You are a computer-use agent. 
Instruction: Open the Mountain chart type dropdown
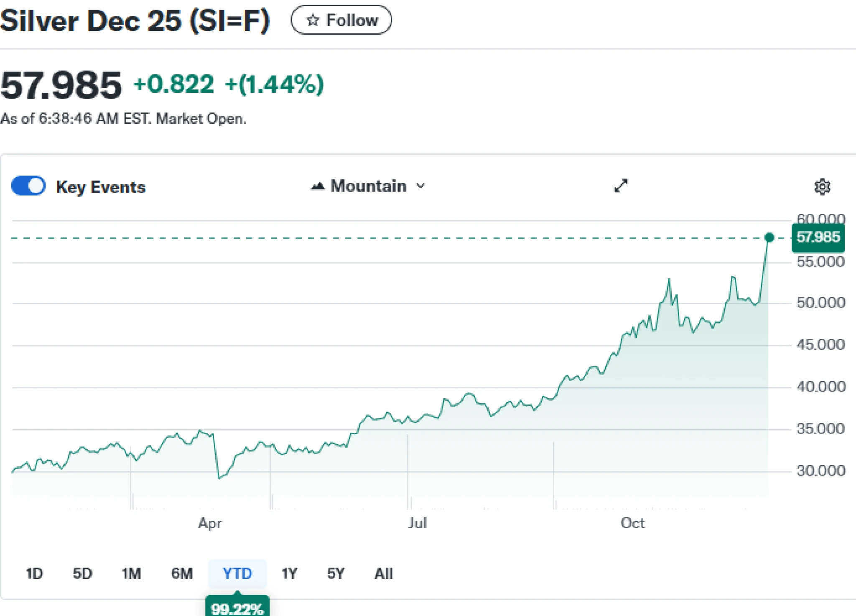pyautogui.click(x=368, y=186)
